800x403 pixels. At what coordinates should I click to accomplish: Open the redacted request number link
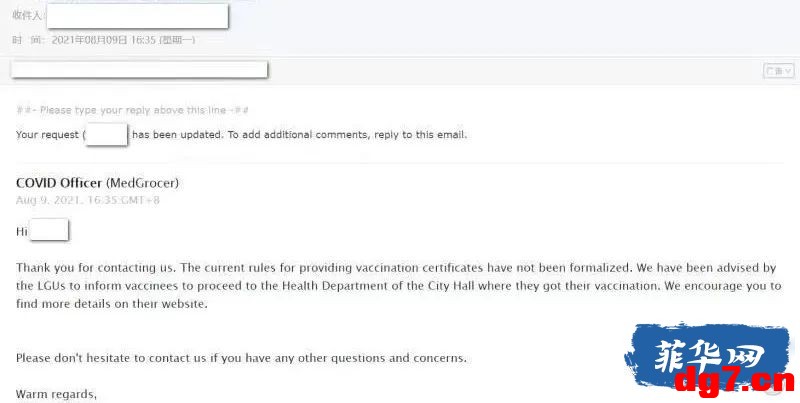click(107, 134)
